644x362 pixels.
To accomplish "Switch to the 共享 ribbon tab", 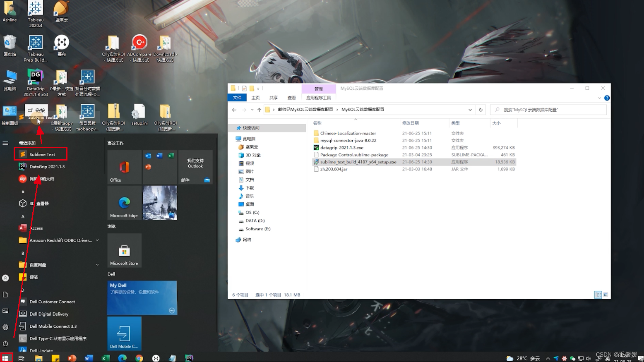I will pos(274,98).
